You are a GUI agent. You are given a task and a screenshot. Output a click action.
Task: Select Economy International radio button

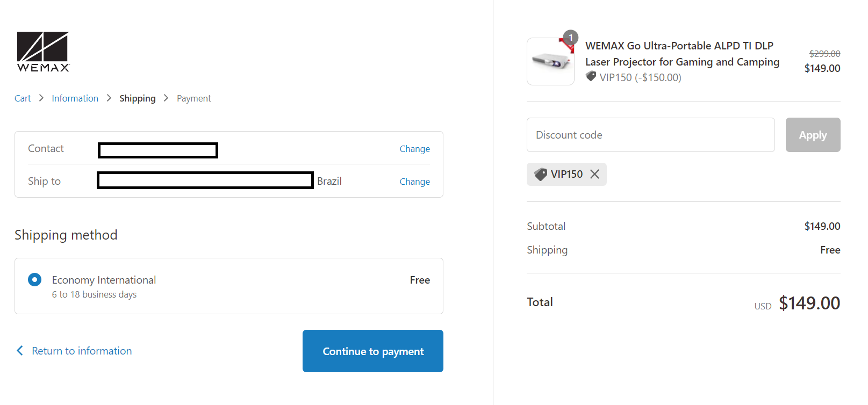click(34, 280)
